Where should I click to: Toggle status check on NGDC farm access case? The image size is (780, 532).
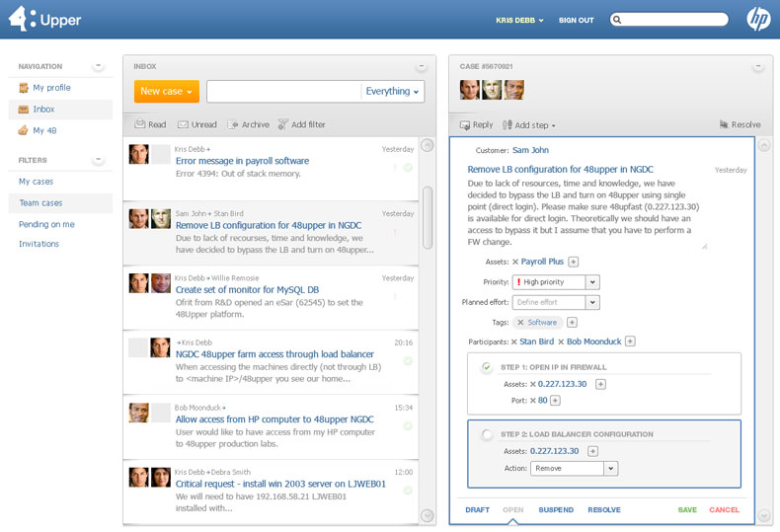click(408, 361)
